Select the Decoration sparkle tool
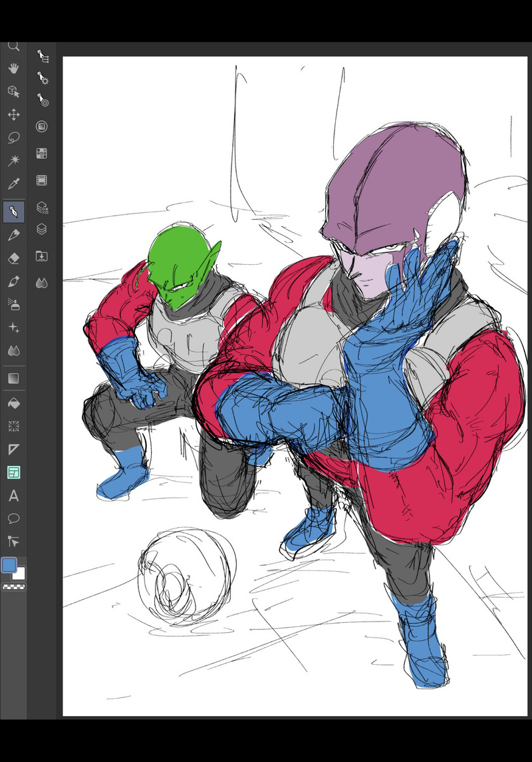The width and height of the screenshot is (532, 762). pyautogui.click(x=13, y=328)
